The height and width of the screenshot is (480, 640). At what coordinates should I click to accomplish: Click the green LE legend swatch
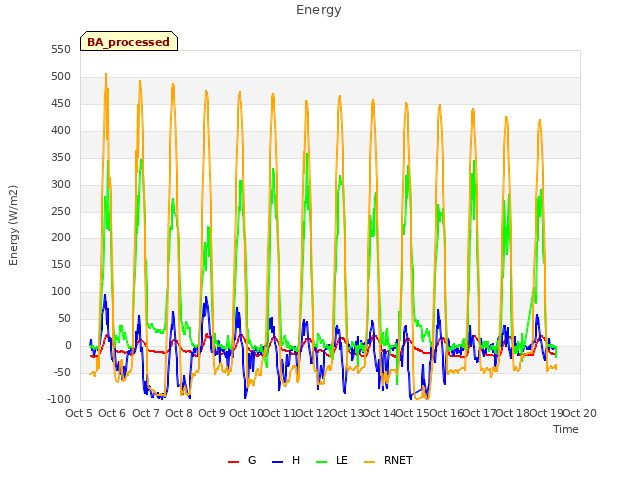click(322, 461)
